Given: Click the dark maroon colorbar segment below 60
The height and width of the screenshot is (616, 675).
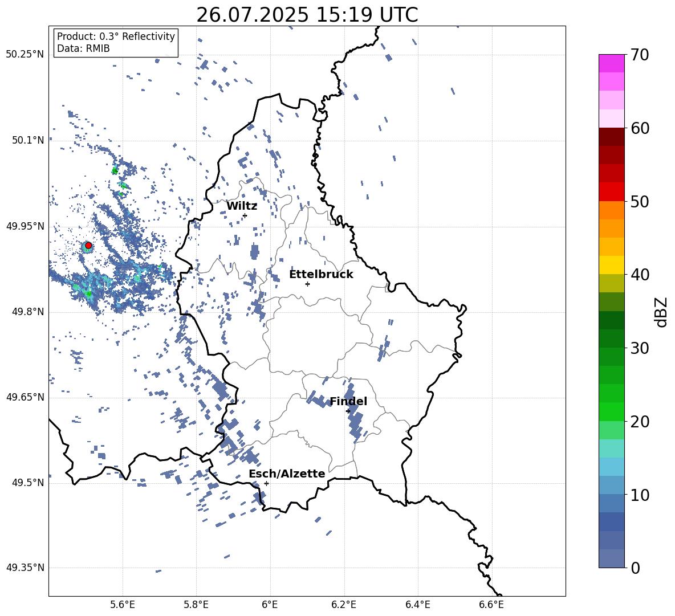Looking at the screenshot, I should point(612,137).
